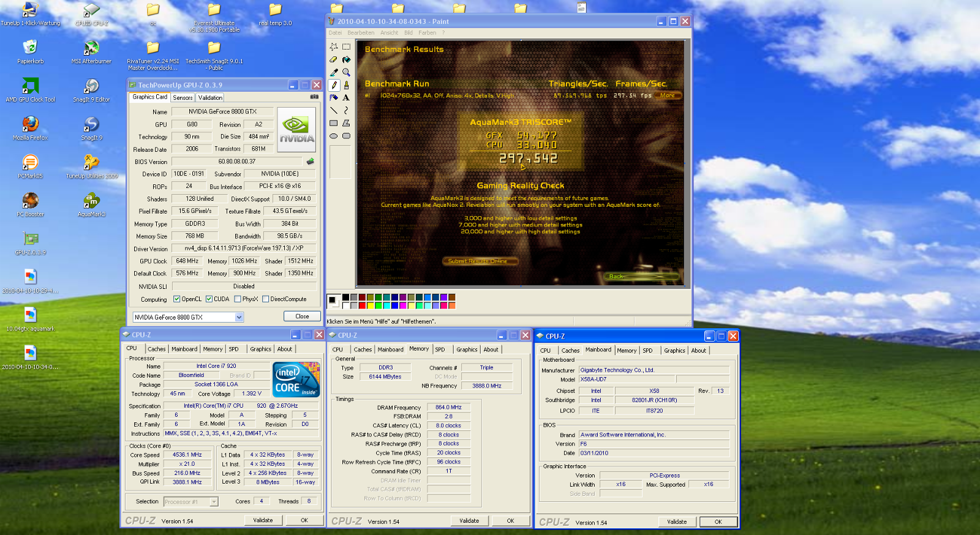The image size is (980, 535).
Task: Select the Pick Color eyedropper tool
Action: coord(334,72)
